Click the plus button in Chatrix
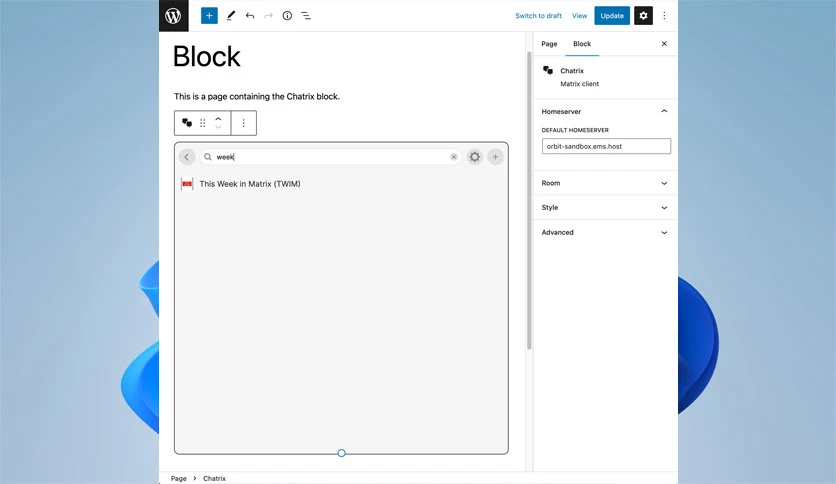This screenshot has width=836, height=484. (495, 157)
